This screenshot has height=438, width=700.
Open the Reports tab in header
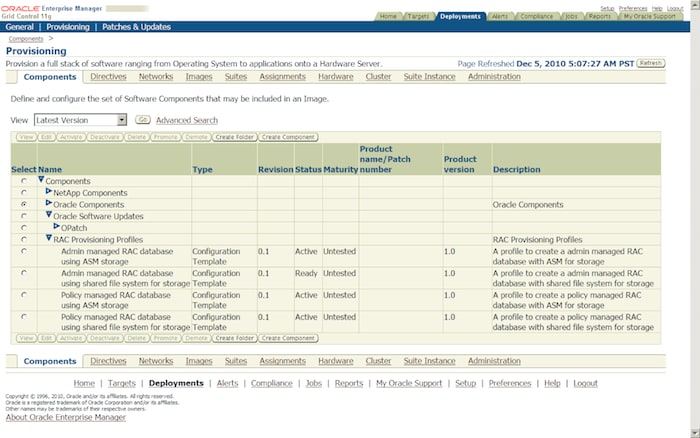tap(600, 17)
